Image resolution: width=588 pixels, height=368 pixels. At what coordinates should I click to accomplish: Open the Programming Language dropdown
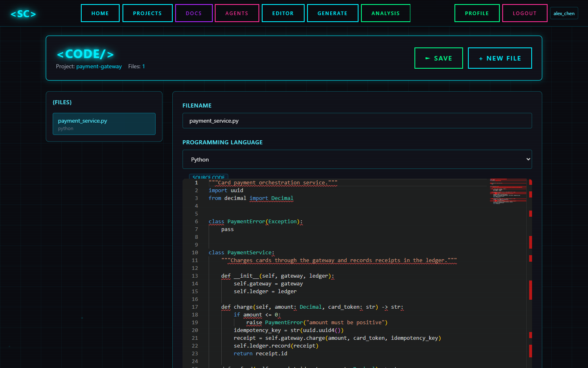[357, 159]
